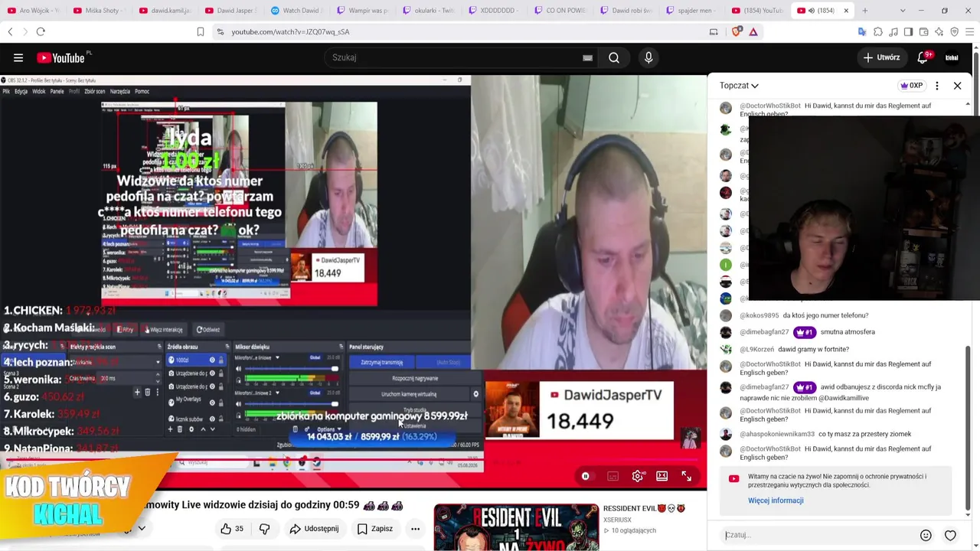
Task: Switch to the Watch Dawid tab
Action: tap(297, 11)
